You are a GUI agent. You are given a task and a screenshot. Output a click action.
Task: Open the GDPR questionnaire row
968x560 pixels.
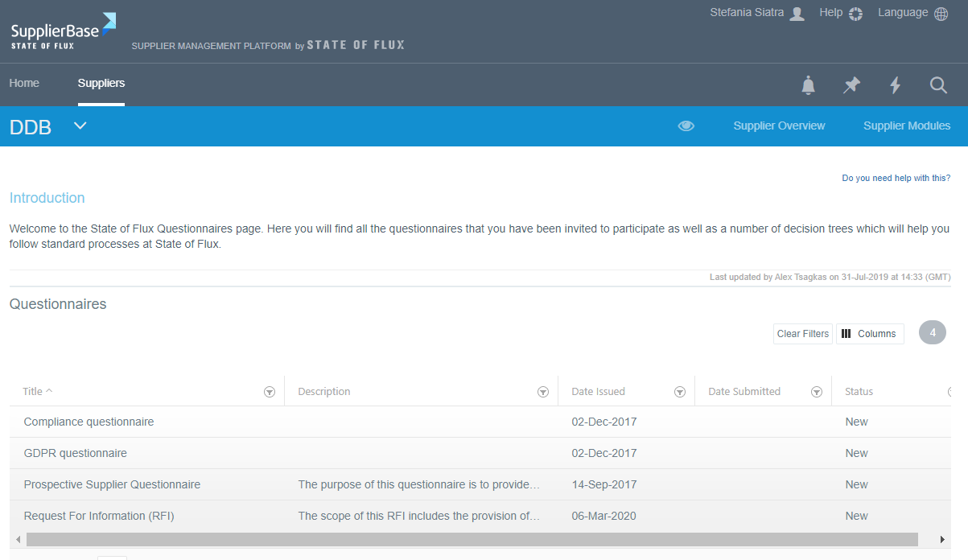pos(76,453)
